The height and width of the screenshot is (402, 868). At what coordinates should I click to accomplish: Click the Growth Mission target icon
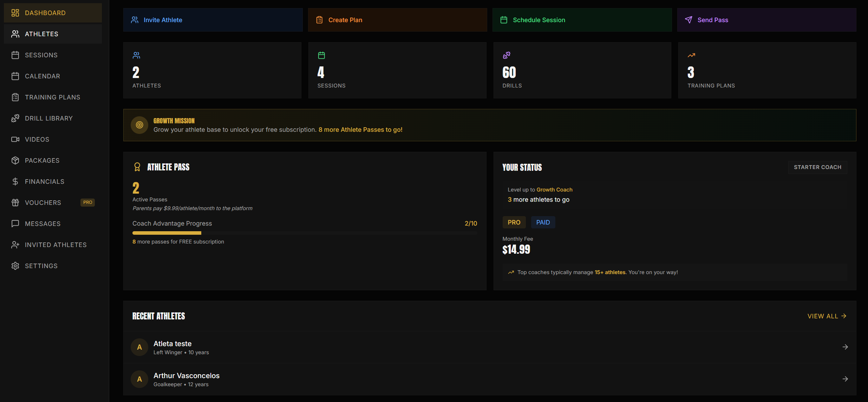(139, 125)
